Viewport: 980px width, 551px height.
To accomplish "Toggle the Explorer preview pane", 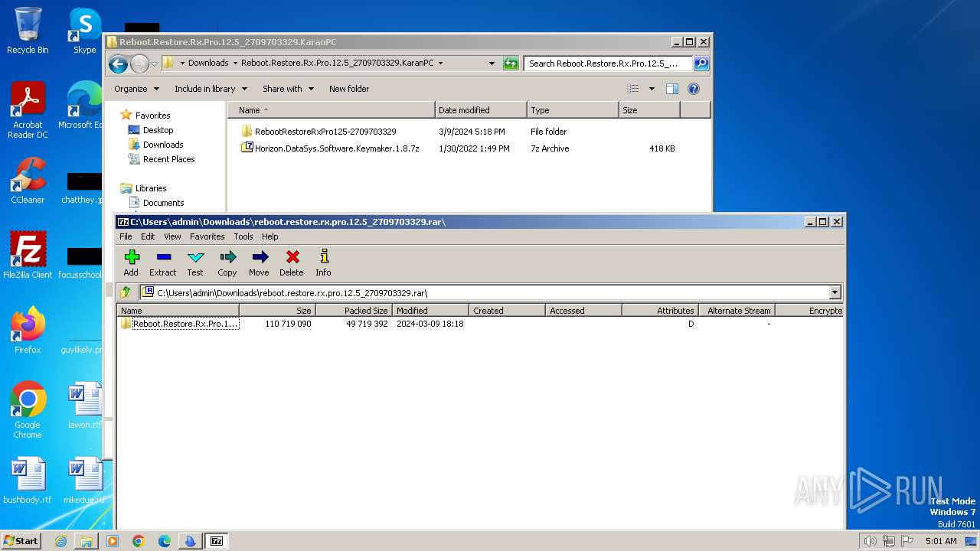I will [x=671, y=89].
